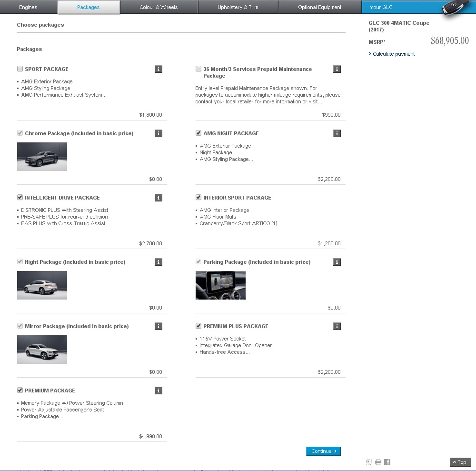This screenshot has width=476, height=471.
Task: Show info for AMG NIGHT PACKAGE
Action: click(337, 133)
